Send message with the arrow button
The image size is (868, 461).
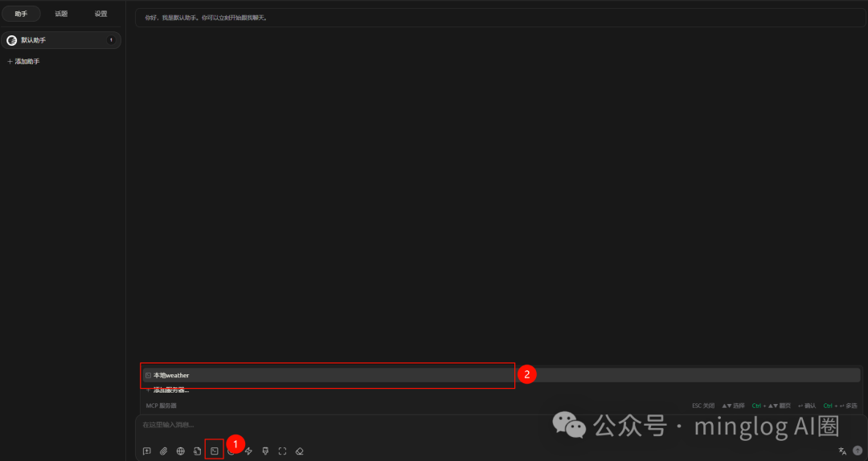858,451
